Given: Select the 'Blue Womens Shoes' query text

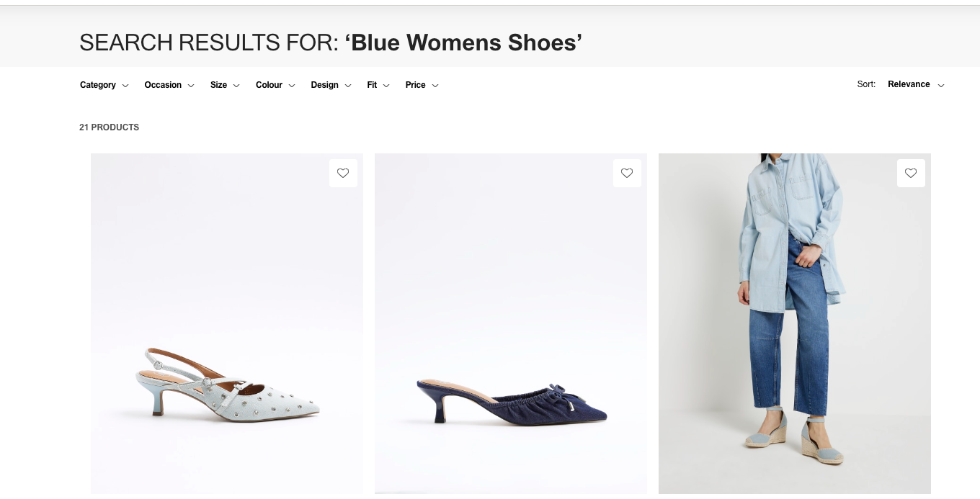Looking at the screenshot, I should [463, 42].
